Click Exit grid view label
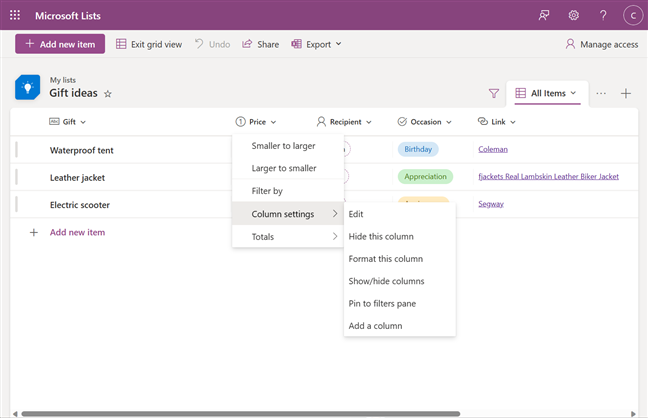Screen dimensions: 648x418 click(x=157, y=44)
